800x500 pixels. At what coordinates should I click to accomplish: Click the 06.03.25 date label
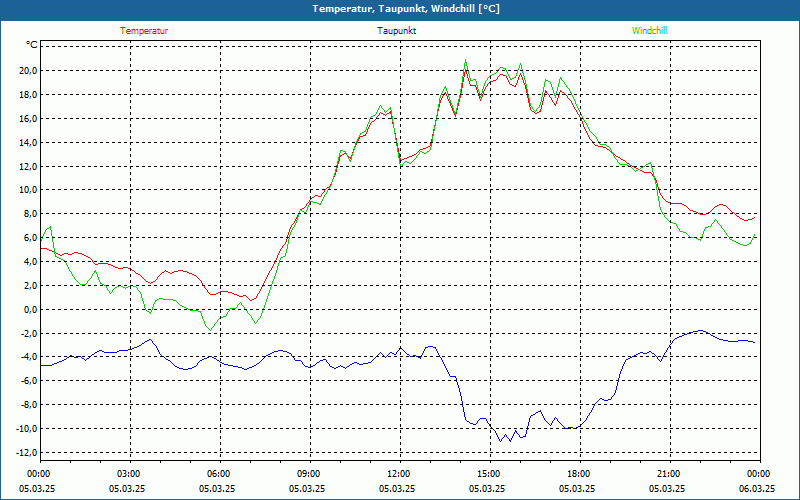click(x=759, y=488)
